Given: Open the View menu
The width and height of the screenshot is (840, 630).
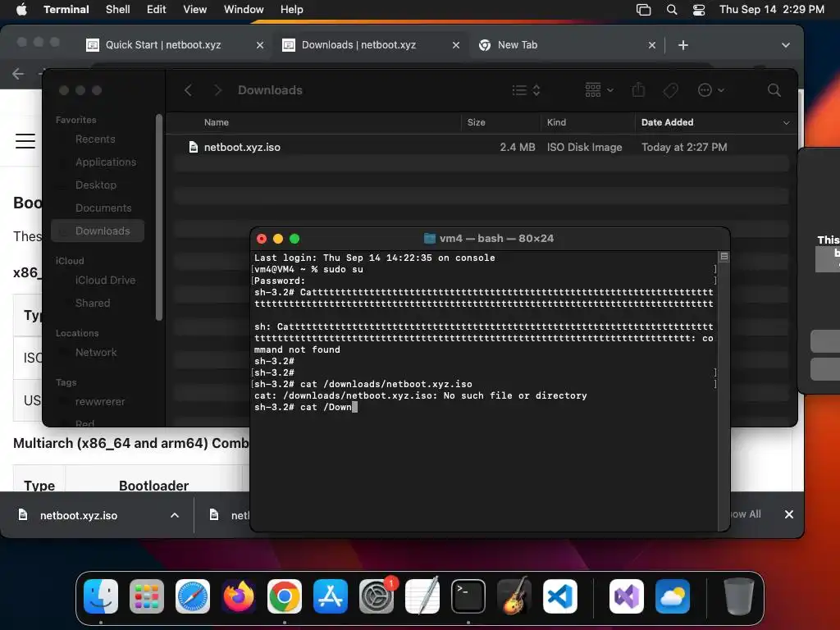Looking at the screenshot, I should [194, 9].
